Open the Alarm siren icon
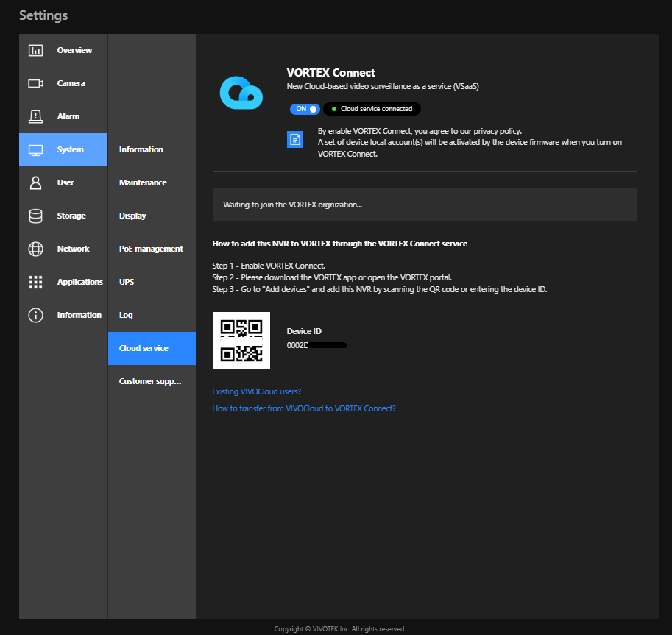This screenshot has width=672, height=635. coord(35,116)
